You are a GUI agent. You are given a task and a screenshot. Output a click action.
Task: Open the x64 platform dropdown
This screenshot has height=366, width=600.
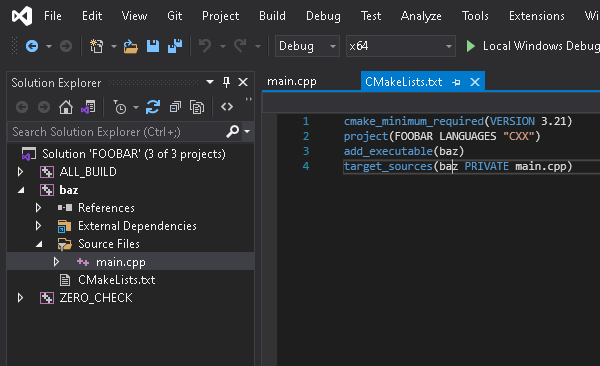[448, 46]
